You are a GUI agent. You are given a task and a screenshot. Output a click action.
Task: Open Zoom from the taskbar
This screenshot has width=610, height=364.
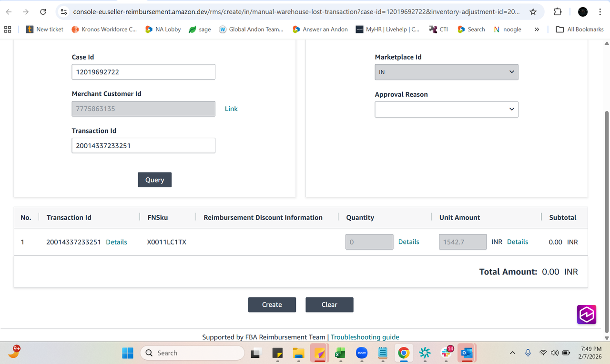tap(362, 353)
